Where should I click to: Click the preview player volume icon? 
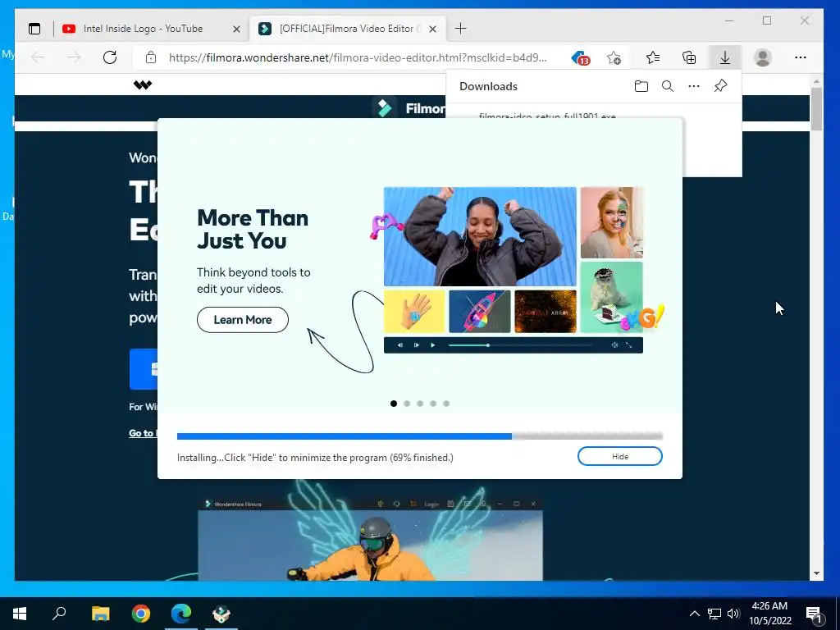[x=614, y=345]
